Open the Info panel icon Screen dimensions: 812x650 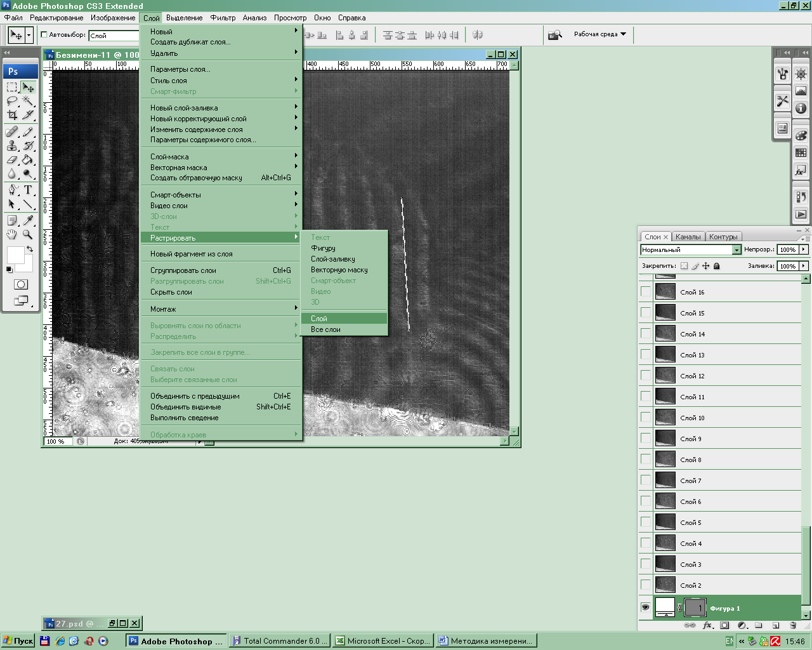(801, 108)
